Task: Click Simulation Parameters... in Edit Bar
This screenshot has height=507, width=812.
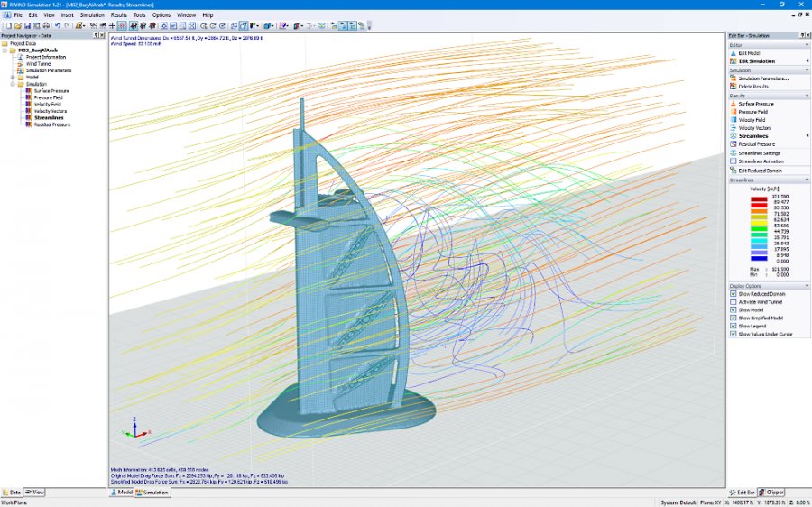Action: tap(763, 78)
